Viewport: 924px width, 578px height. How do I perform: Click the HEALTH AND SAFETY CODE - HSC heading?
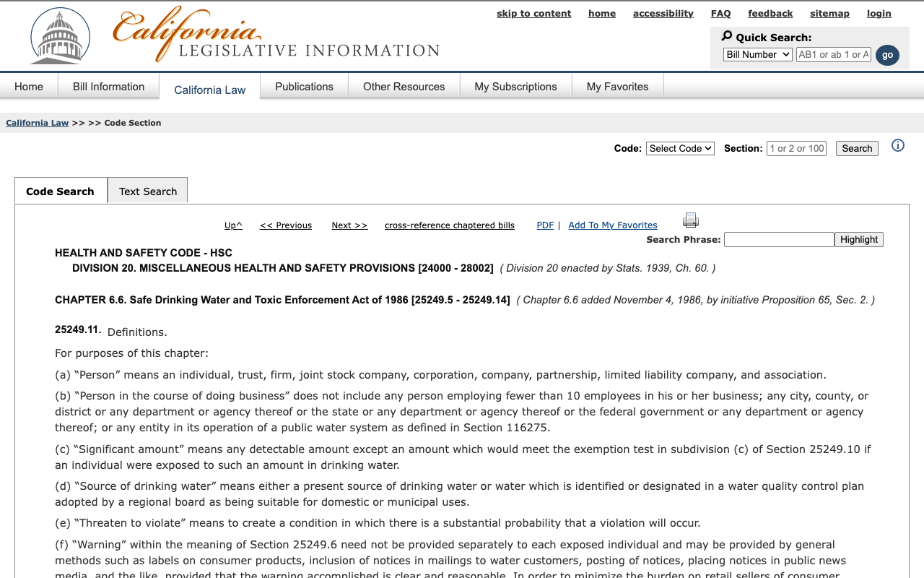[x=144, y=253]
